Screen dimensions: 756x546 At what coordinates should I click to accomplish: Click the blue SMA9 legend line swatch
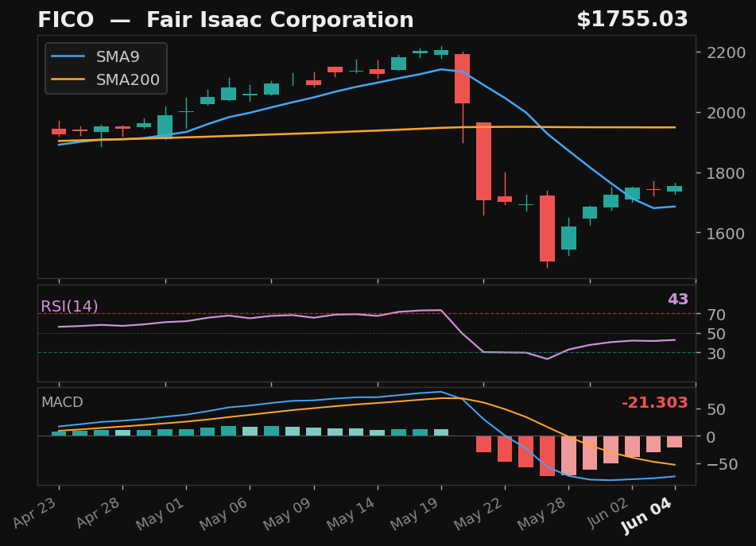click(x=68, y=57)
